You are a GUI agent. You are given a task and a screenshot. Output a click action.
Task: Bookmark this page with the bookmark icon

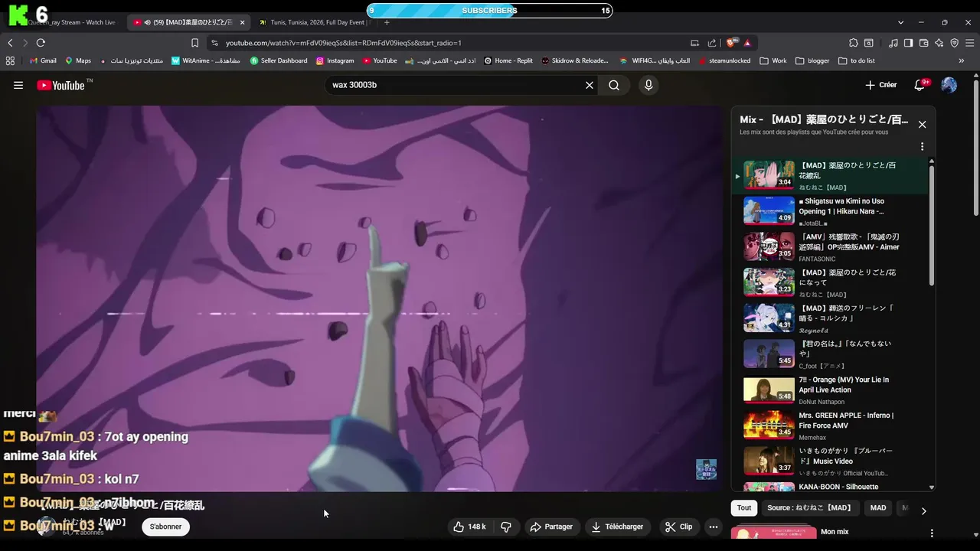coord(194,43)
